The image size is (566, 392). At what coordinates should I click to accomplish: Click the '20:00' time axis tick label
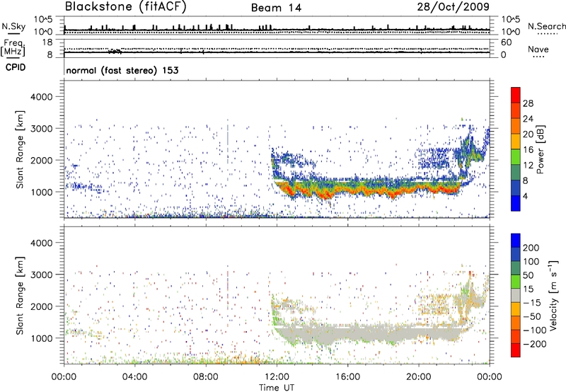click(419, 377)
